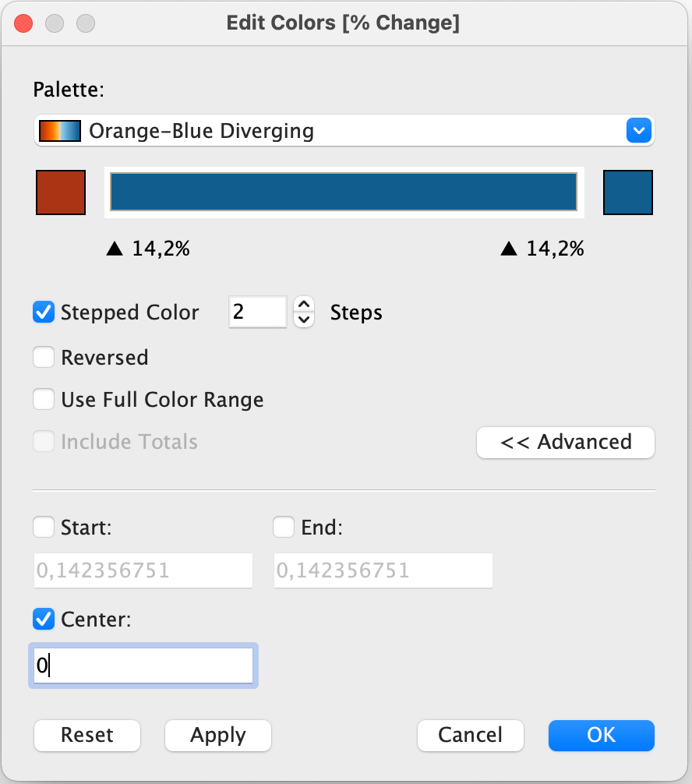The height and width of the screenshot is (784, 692).
Task: Click the blue end color swatch
Action: (628, 192)
